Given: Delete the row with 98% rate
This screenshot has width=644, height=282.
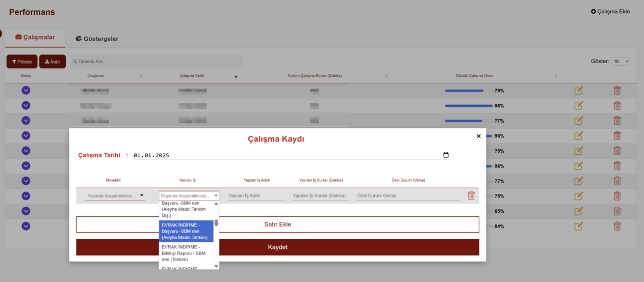Looking at the screenshot, I should pos(617,105).
